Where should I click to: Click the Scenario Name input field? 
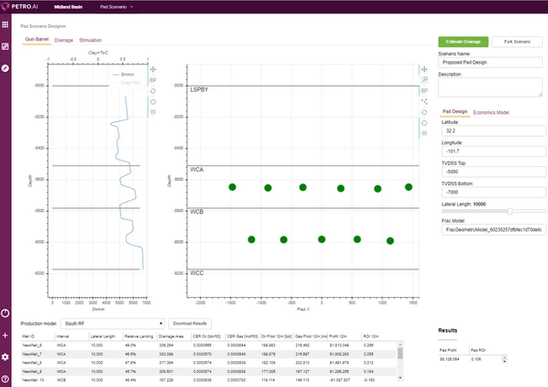(490, 62)
